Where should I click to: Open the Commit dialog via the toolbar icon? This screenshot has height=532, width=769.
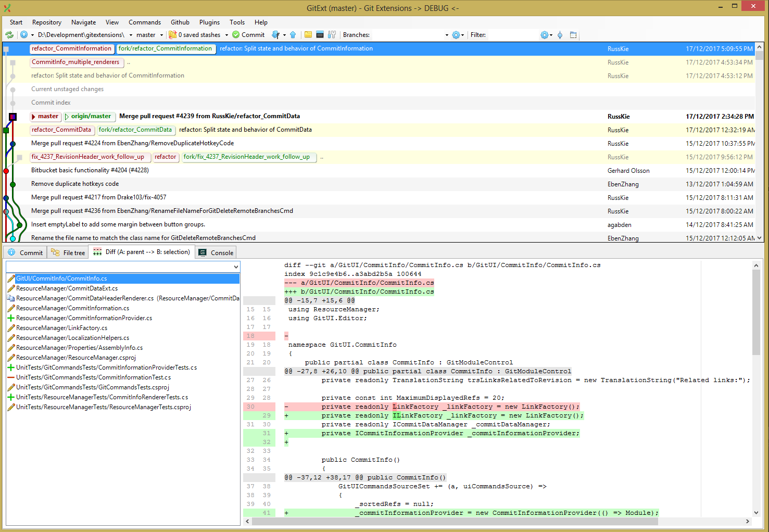(x=249, y=35)
